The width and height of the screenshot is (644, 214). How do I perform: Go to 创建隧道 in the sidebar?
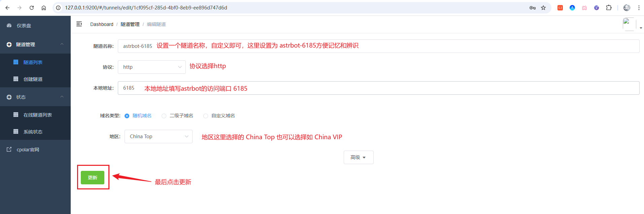click(x=33, y=79)
